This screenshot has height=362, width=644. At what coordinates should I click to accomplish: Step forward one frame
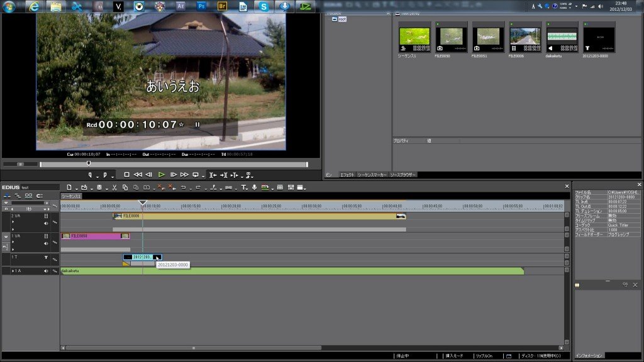coord(174,175)
